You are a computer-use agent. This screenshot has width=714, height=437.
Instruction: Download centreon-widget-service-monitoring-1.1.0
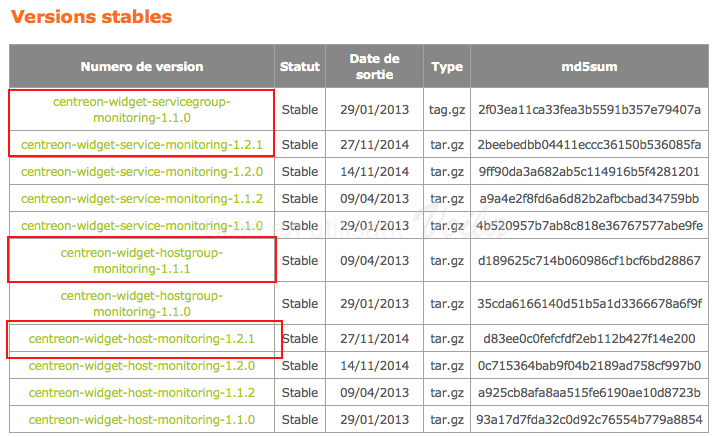pos(142,225)
